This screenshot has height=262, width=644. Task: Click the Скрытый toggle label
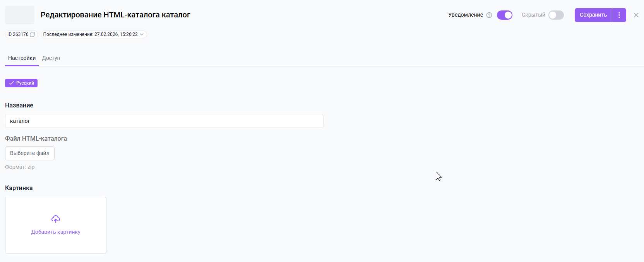coord(533,15)
